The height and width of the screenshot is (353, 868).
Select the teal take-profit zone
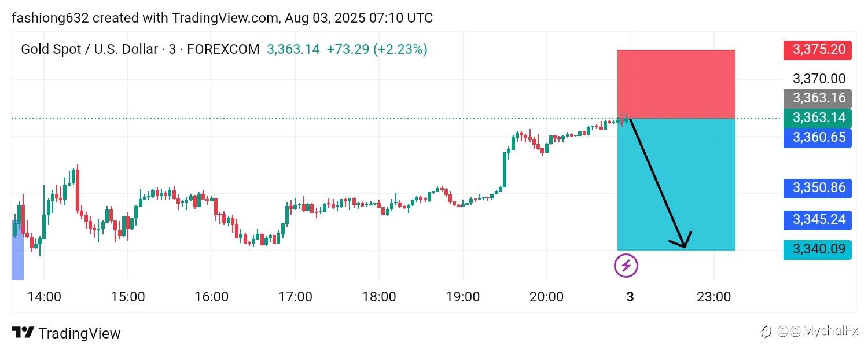[676, 184]
